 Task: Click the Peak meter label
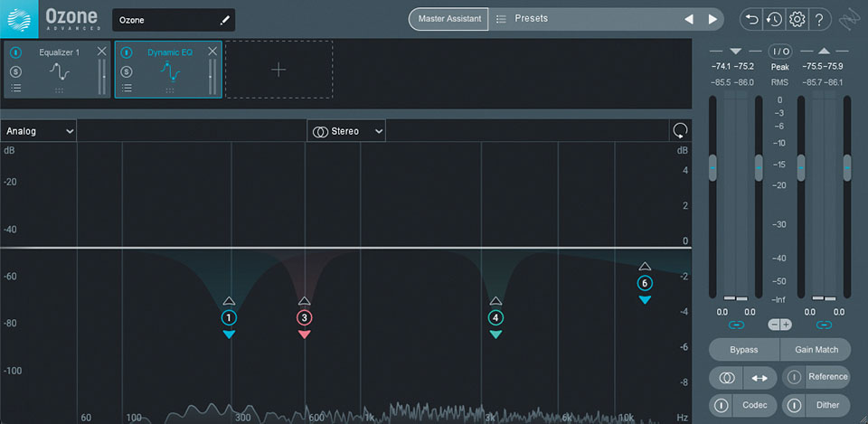click(780, 67)
